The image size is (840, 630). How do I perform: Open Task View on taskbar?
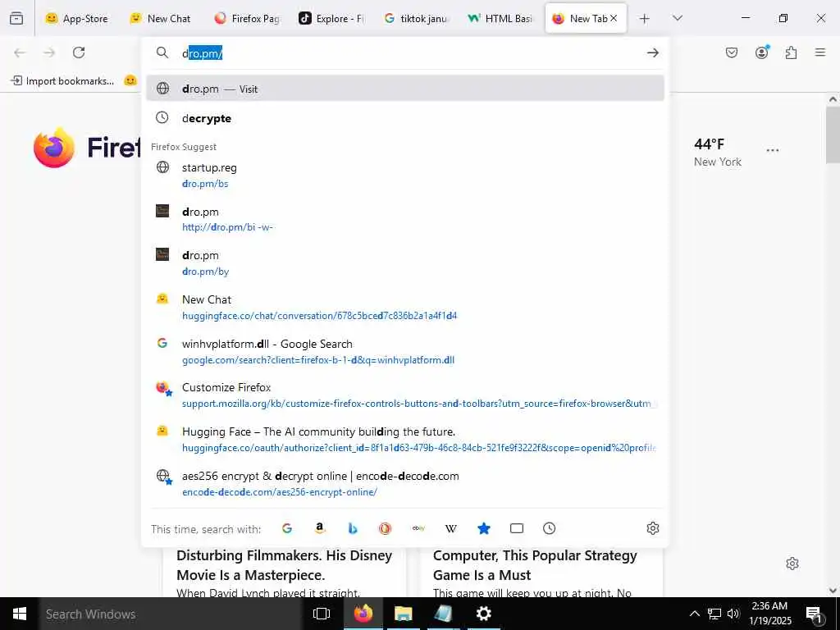(322, 614)
